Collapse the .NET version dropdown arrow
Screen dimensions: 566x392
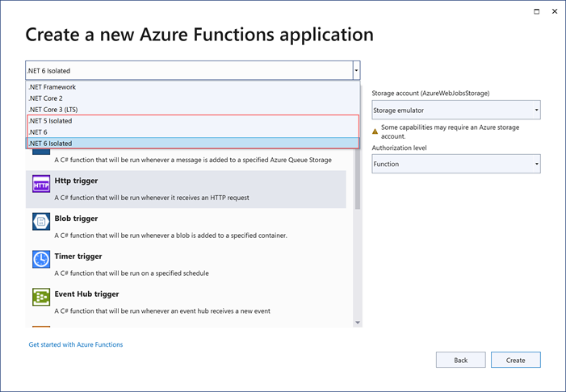pyautogui.click(x=355, y=71)
